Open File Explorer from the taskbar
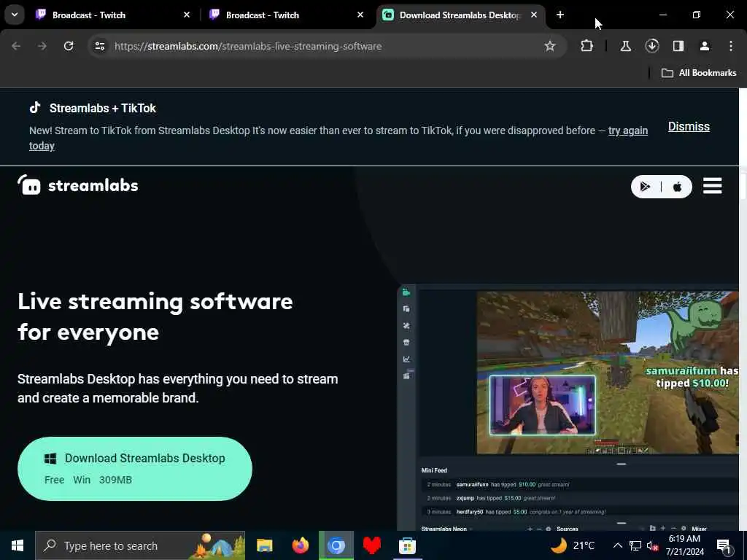The image size is (747, 560). pos(264,545)
